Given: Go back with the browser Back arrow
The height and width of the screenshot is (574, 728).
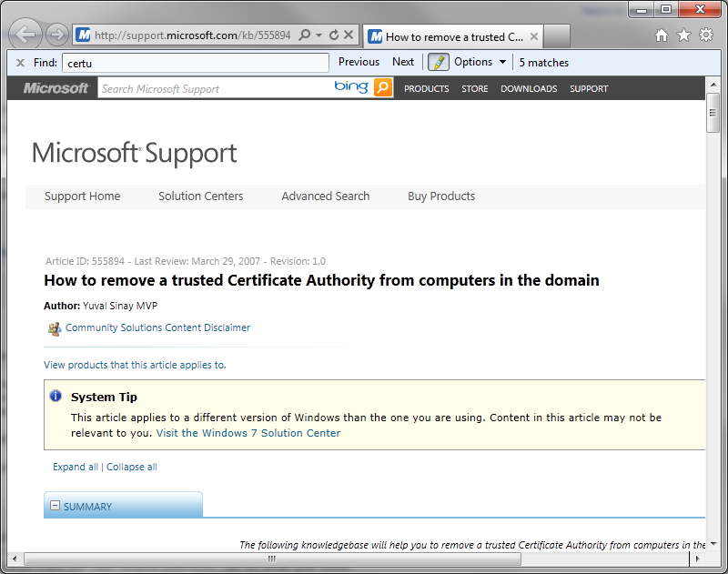Looking at the screenshot, I should pyautogui.click(x=25, y=35).
